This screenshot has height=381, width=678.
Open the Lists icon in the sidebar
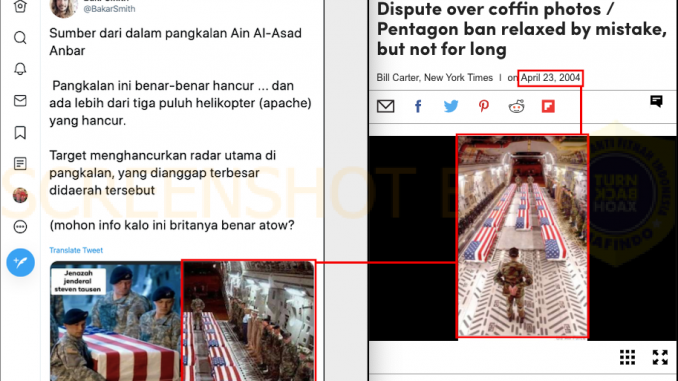pyautogui.click(x=20, y=163)
